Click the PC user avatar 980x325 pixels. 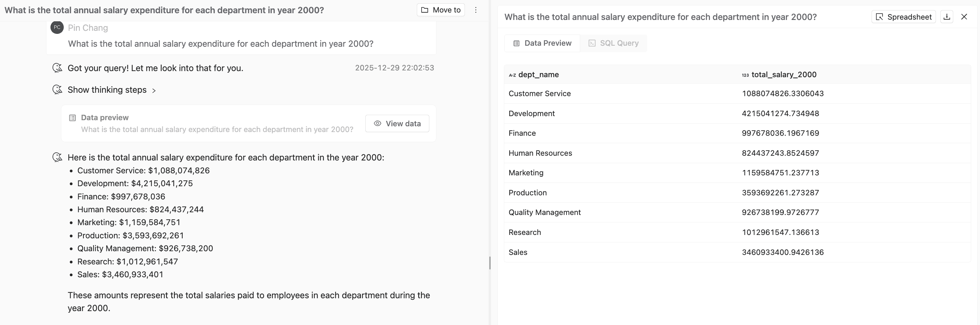coord(57,27)
